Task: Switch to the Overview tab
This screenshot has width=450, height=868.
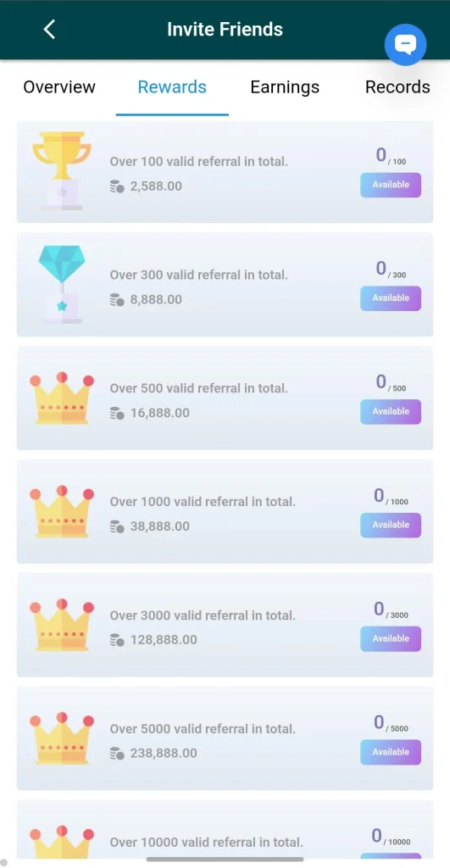Action: 59,87
